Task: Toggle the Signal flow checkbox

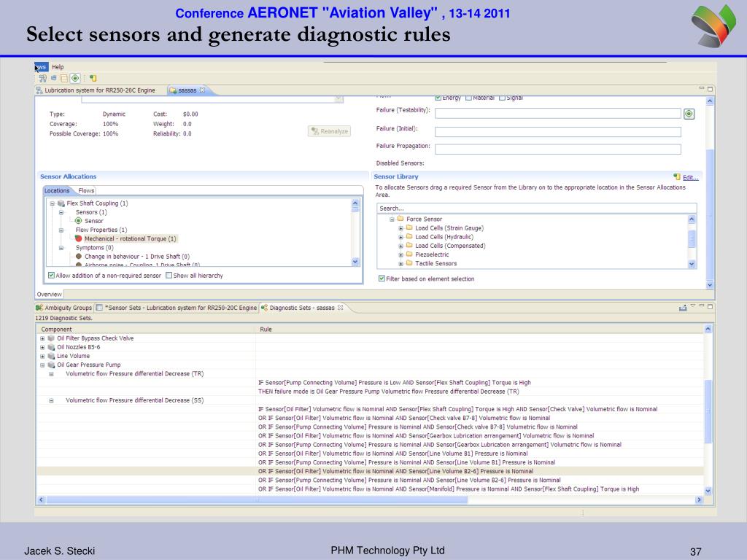Action: click(502, 98)
